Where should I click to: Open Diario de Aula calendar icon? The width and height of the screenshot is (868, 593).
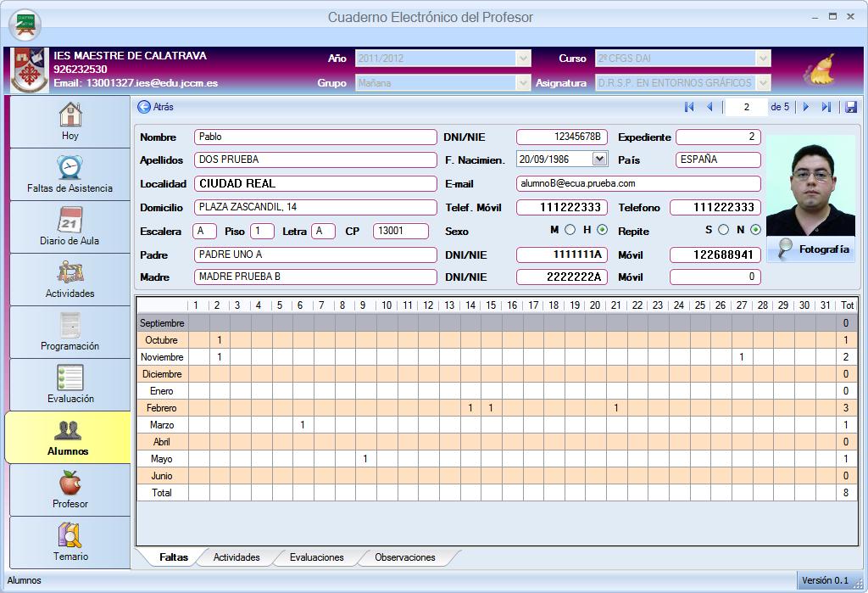click(70, 220)
